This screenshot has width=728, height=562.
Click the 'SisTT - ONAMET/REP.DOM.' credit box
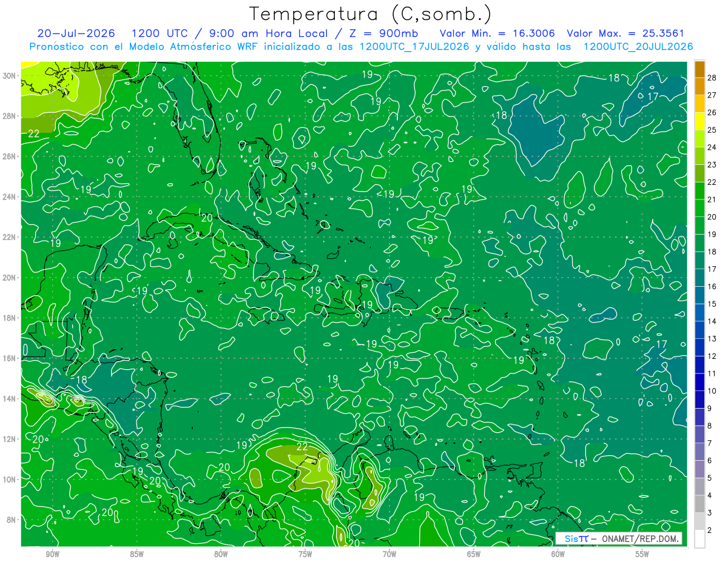pos(618,538)
